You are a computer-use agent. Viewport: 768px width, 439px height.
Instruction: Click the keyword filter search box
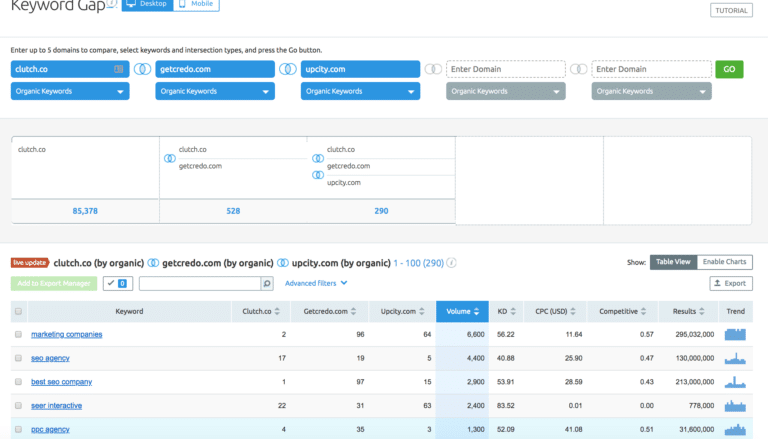(200, 283)
